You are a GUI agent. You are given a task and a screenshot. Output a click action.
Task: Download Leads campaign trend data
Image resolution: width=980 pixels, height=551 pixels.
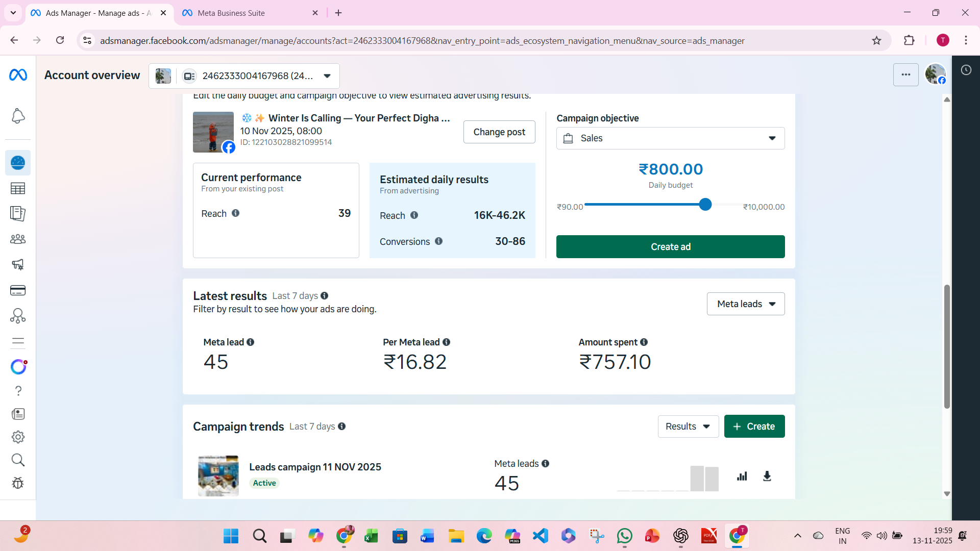[x=767, y=477]
